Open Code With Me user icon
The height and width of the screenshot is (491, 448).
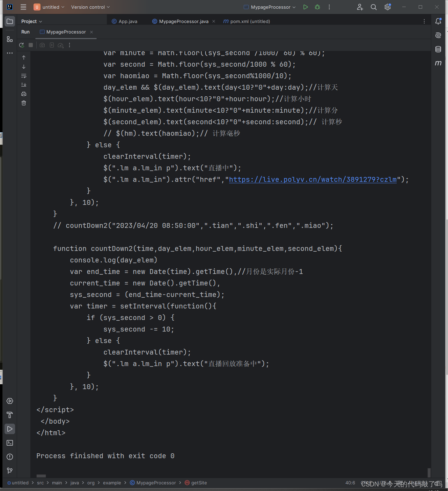point(360,7)
